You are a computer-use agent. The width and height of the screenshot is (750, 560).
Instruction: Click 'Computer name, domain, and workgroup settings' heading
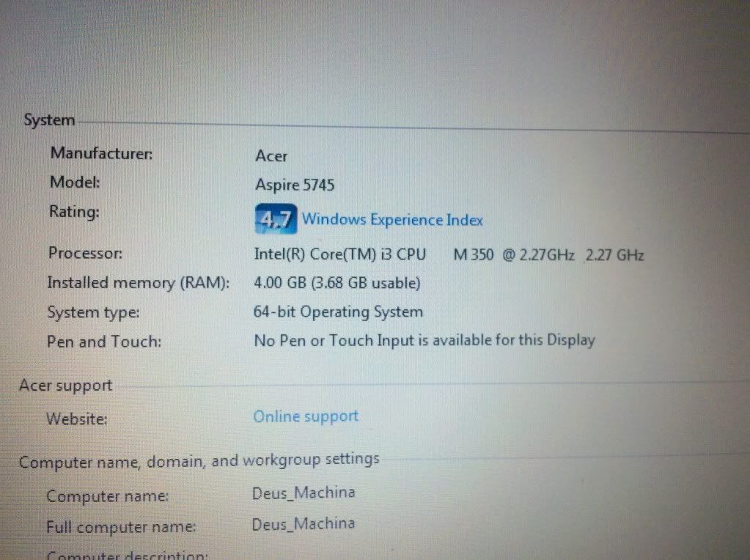click(x=199, y=461)
